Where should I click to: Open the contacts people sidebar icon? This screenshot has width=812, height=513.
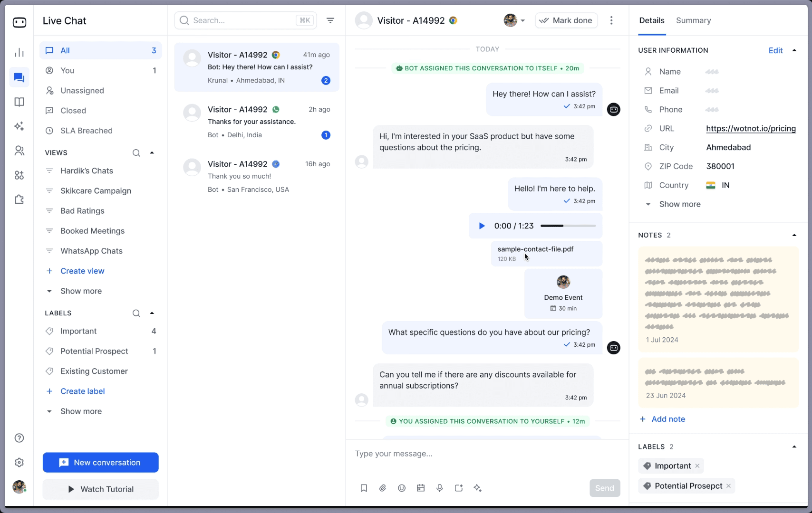pos(19,151)
